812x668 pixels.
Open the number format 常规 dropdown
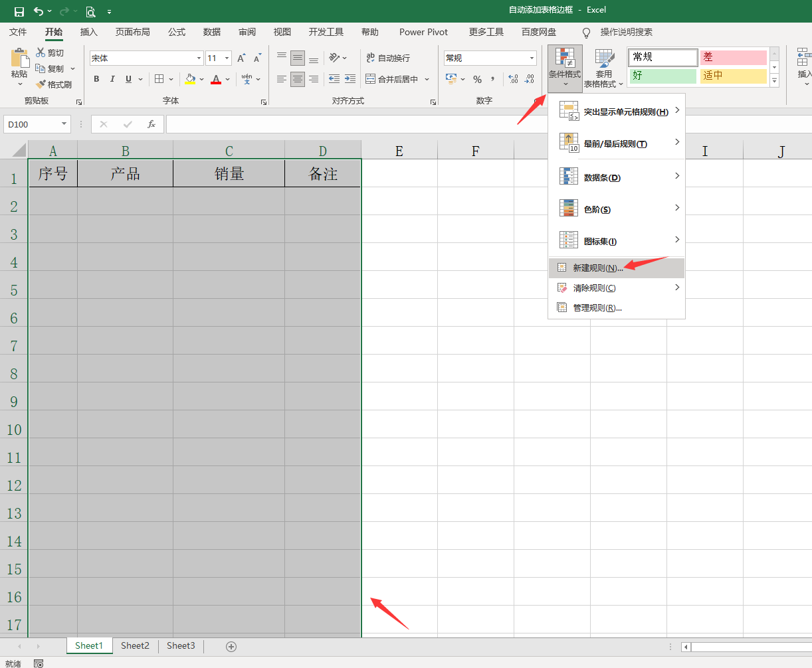click(532, 58)
